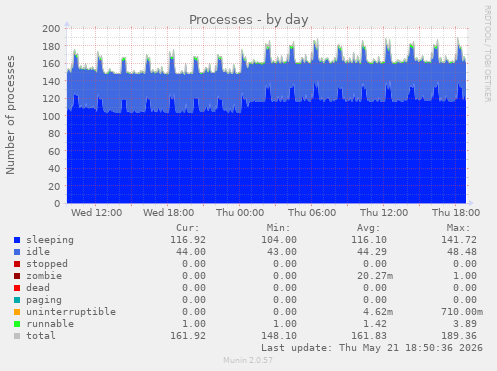Select the 'stopped' legend label
This screenshot has width=497, height=371.
[47, 264]
